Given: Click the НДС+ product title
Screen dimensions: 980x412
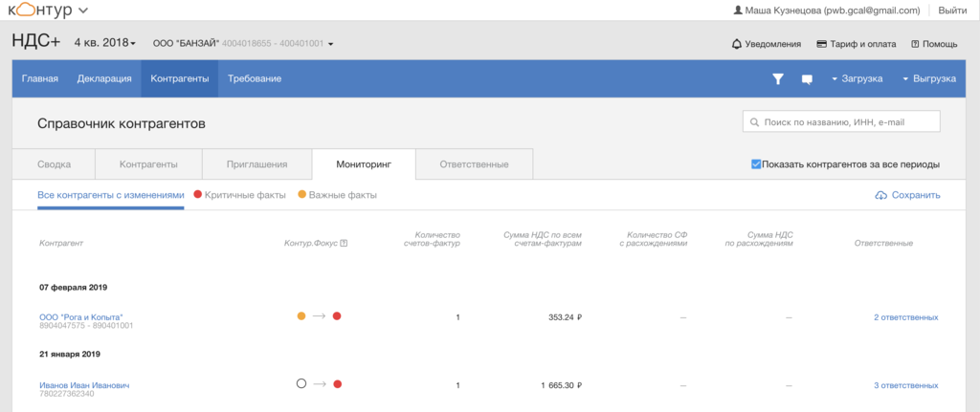Looking at the screenshot, I should (x=36, y=42).
